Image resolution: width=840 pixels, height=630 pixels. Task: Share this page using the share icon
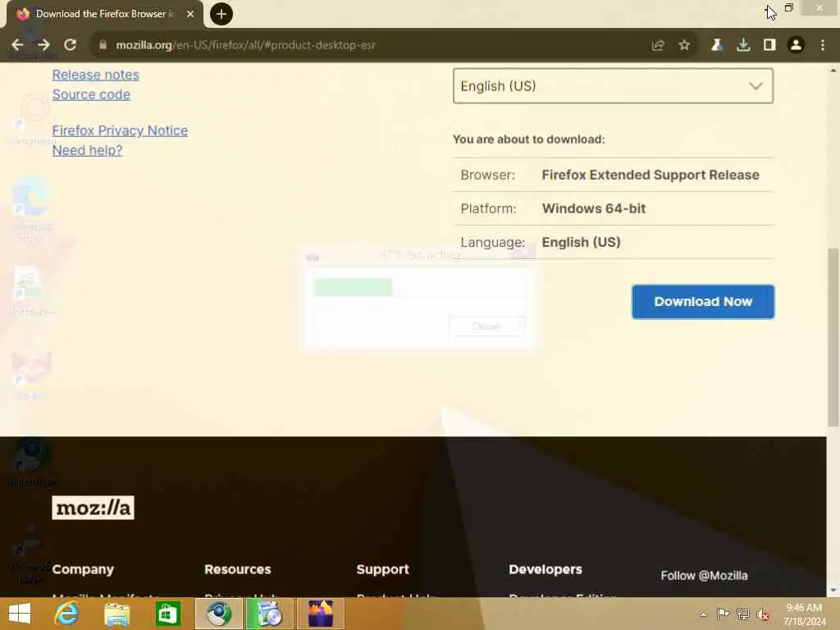click(658, 45)
